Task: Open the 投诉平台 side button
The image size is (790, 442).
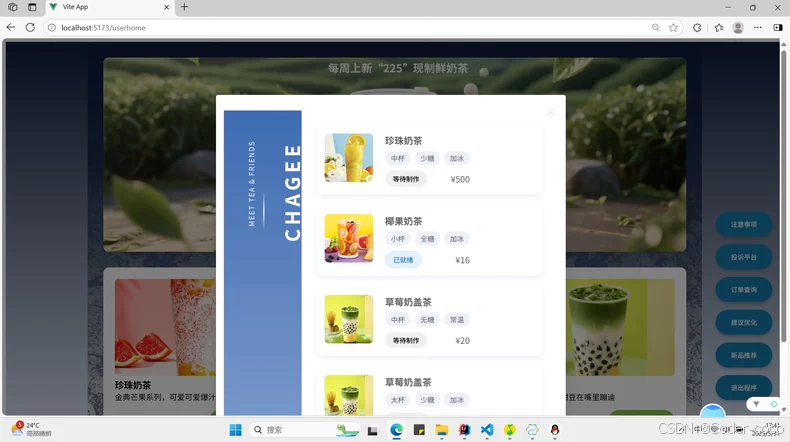Action: click(744, 257)
